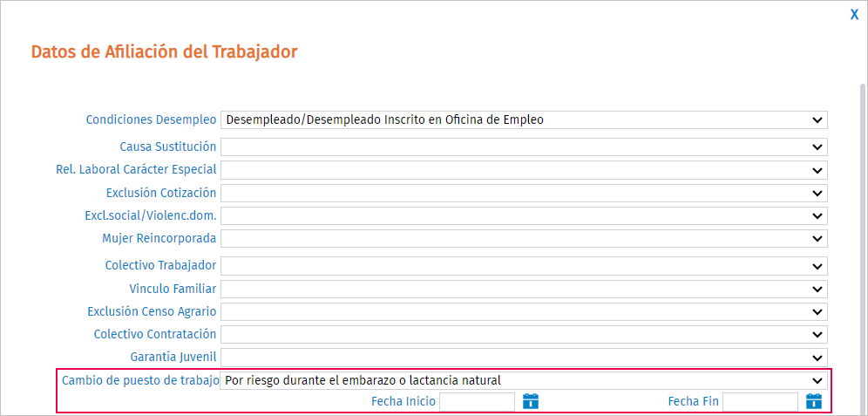This screenshot has height=416, width=868.
Task: Expand the Vinculo Familiar dropdown
Action: click(524, 289)
